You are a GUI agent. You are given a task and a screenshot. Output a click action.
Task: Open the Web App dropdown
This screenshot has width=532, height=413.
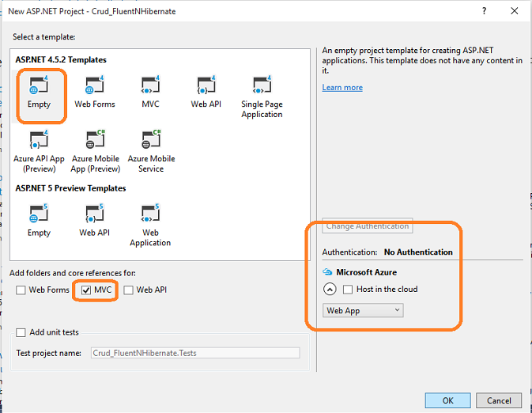pos(363,310)
